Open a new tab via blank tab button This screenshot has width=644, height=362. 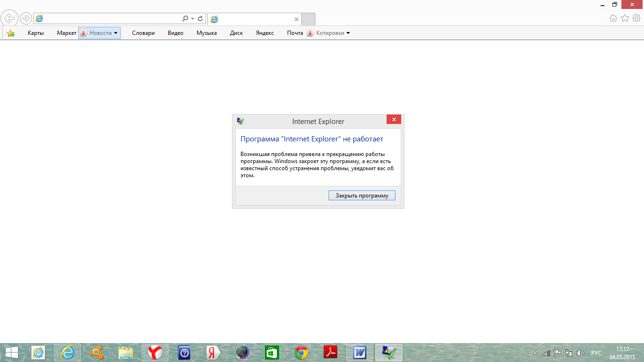pyautogui.click(x=308, y=19)
